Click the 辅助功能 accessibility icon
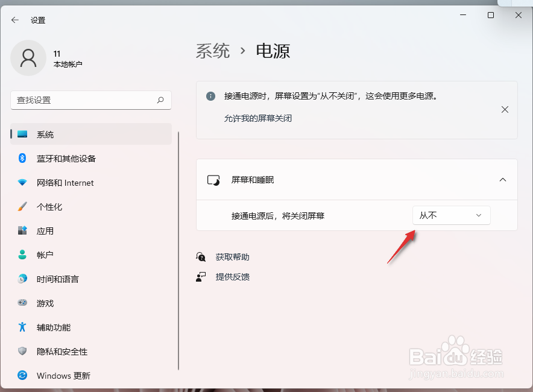 coord(23,327)
